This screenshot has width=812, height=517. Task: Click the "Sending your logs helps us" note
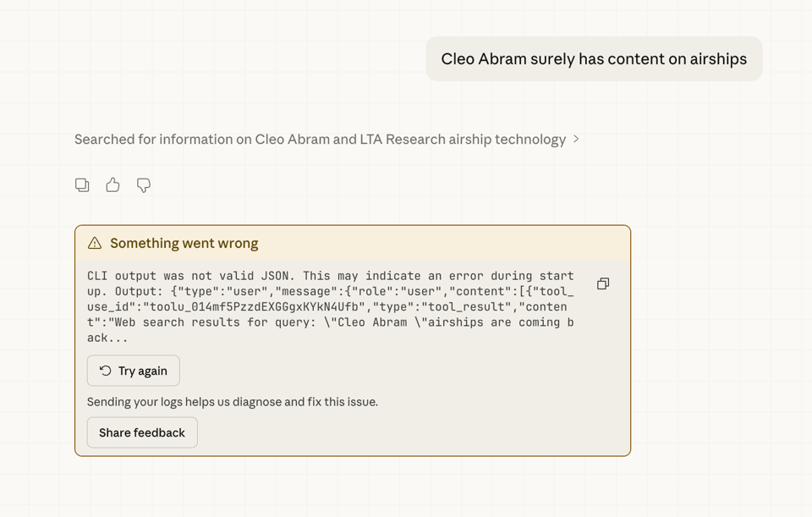click(x=233, y=402)
